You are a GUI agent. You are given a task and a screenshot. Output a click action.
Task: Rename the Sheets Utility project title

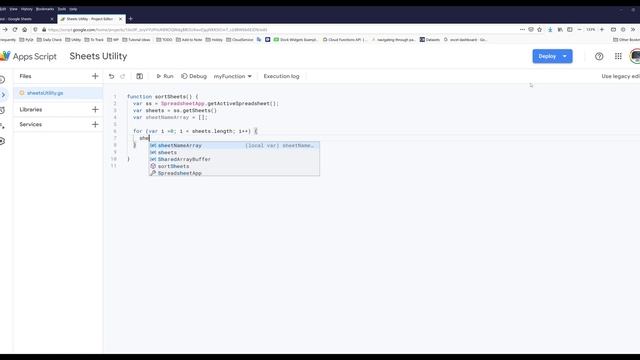pos(98,56)
